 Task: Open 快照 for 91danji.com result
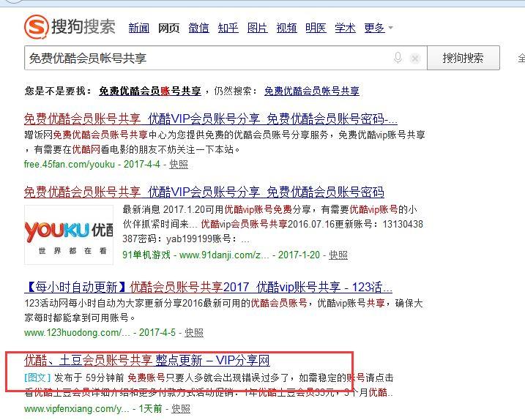[x=338, y=255]
